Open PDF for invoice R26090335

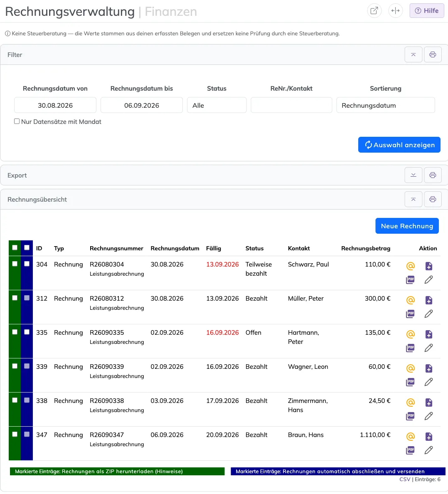tap(410, 348)
